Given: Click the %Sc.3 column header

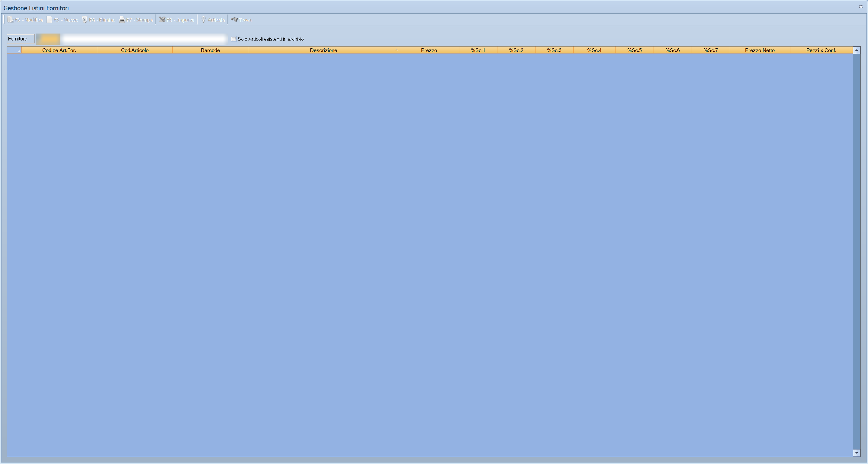Looking at the screenshot, I should click(x=554, y=50).
